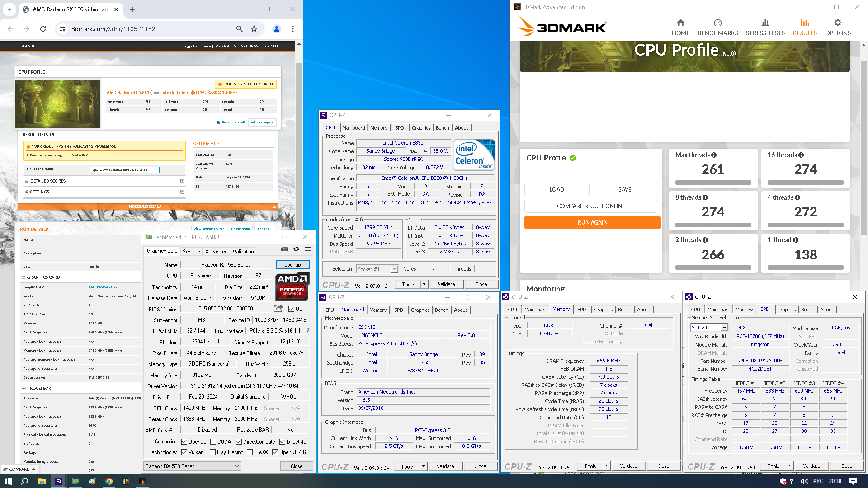Toggle the OpenCL checkbox
This screenshot has height=488, width=868.
pyautogui.click(x=184, y=442)
